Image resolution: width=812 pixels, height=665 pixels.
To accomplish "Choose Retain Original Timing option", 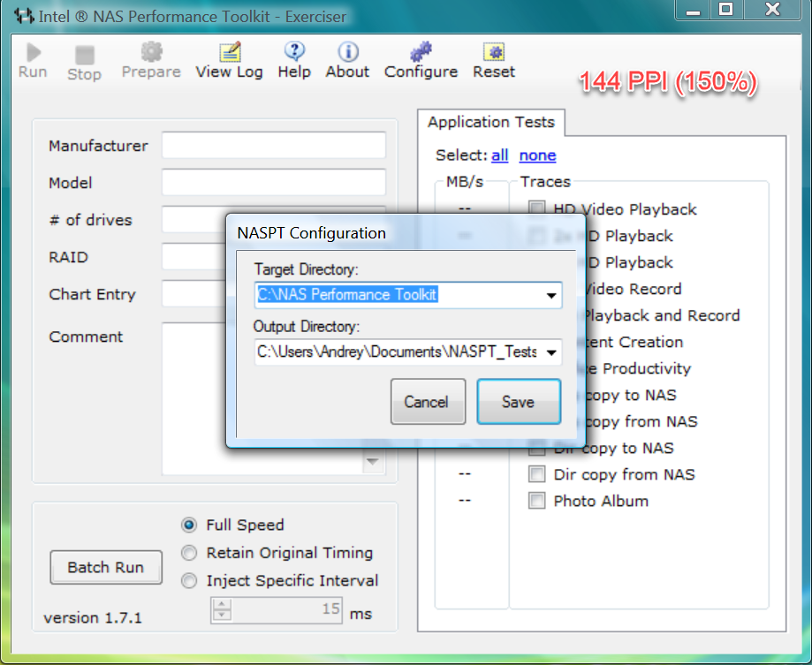I will coord(189,553).
